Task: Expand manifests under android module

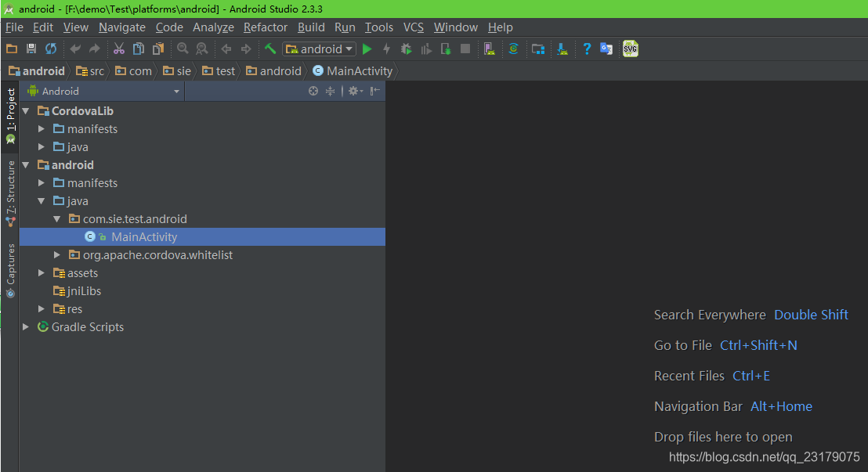Action: coord(42,183)
